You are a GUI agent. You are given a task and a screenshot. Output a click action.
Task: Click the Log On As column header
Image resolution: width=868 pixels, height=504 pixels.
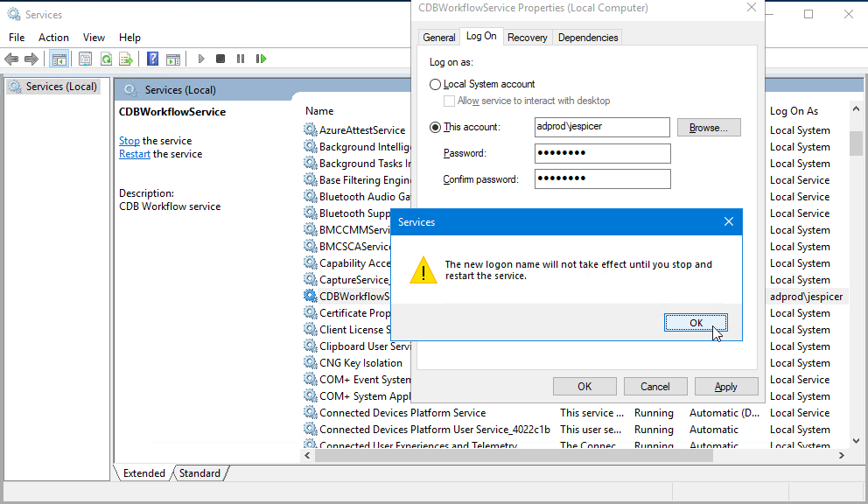(794, 111)
